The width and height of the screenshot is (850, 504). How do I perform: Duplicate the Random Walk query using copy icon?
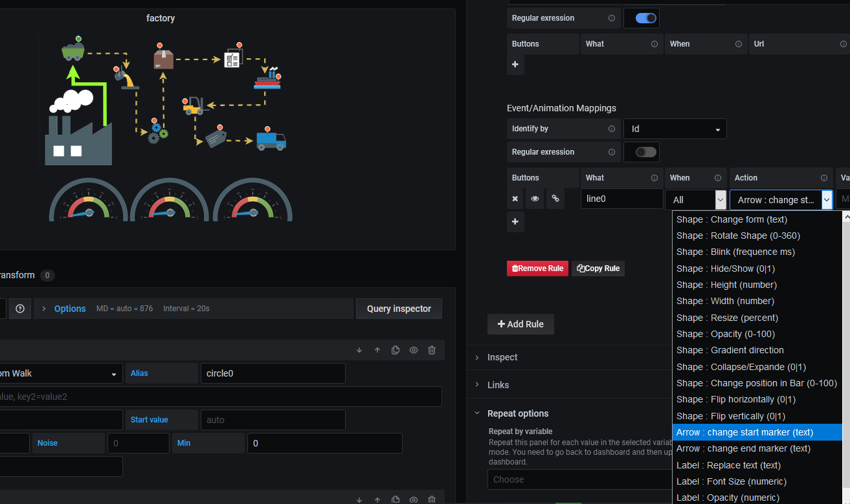(395, 350)
